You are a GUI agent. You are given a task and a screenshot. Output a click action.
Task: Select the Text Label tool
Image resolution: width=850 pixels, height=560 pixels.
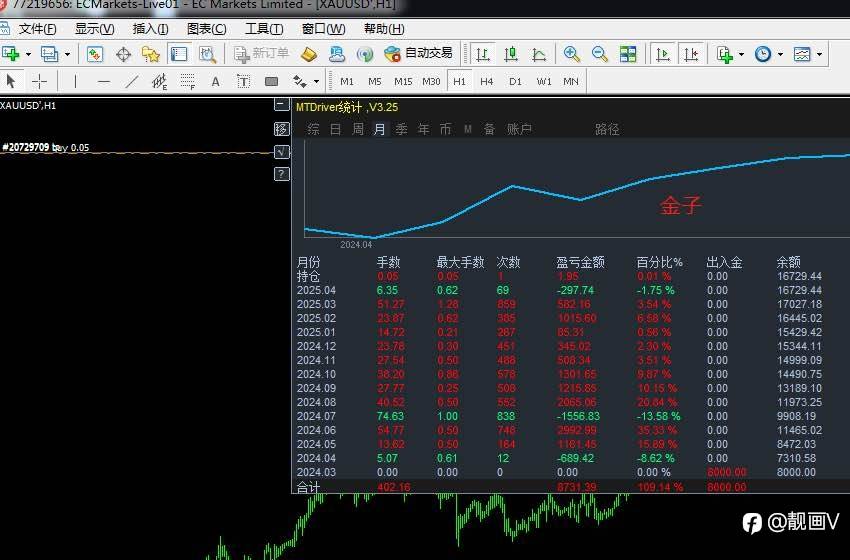243,81
